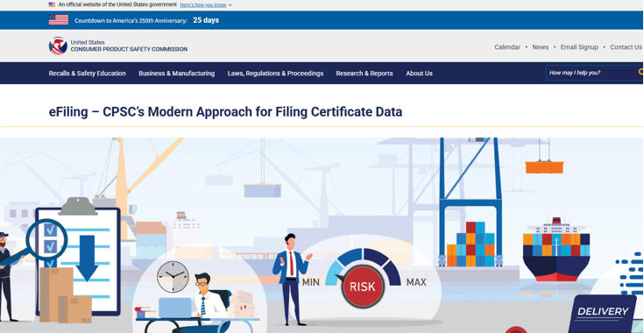This screenshot has width=644, height=333.
Task: Click the 'Countdown to America's 250th Anniversary' text
Action: (131, 20)
